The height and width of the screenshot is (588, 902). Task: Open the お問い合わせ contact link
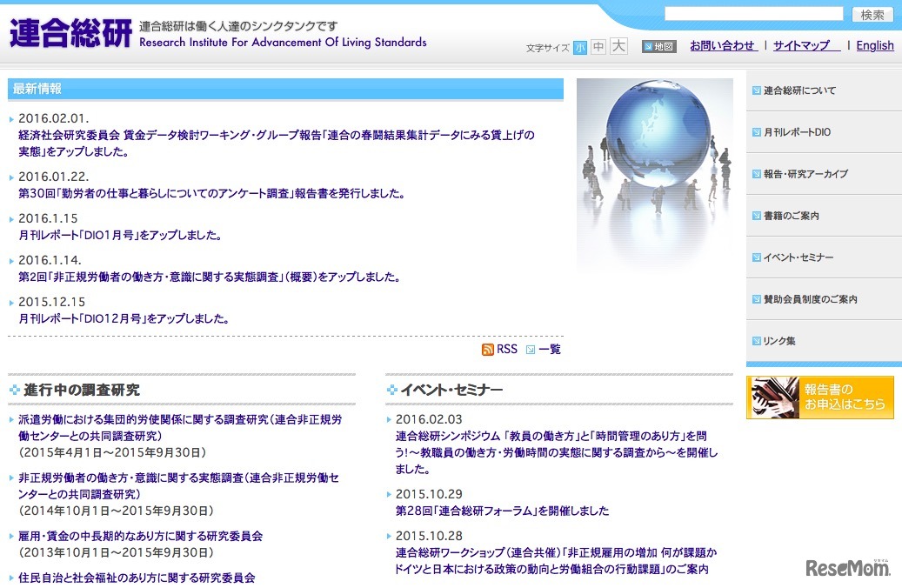[x=723, y=45]
